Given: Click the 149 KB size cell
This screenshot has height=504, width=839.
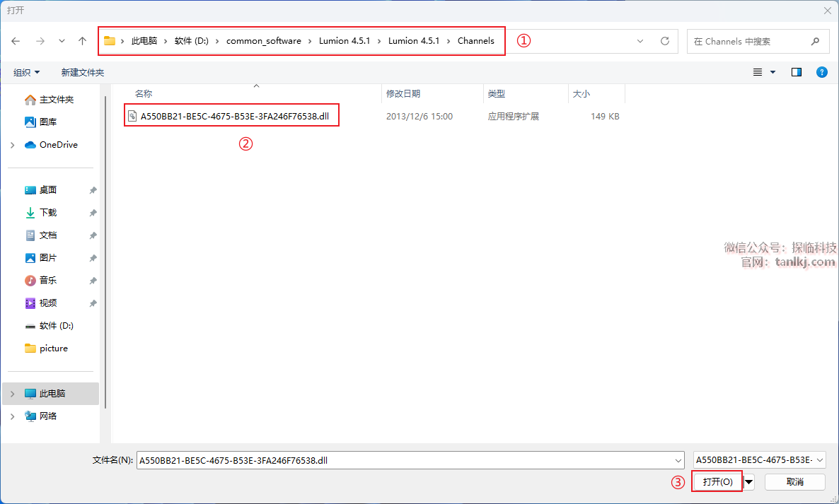Looking at the screenshot, I should pos(605,116).
